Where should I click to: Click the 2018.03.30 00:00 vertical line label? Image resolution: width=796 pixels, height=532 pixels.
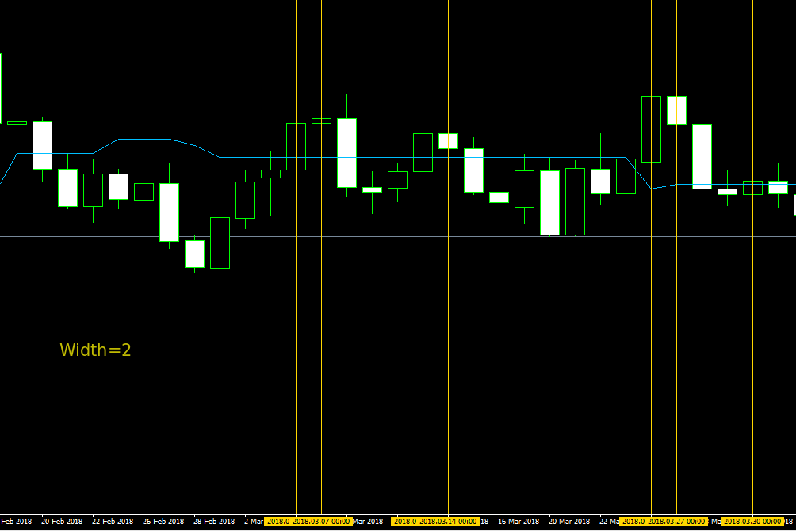pos(752,522)
